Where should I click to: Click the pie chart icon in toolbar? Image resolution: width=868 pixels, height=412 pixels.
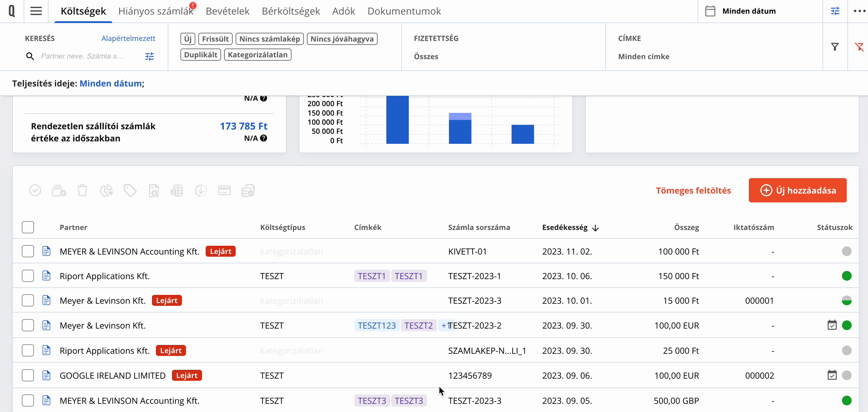[106, 191]
